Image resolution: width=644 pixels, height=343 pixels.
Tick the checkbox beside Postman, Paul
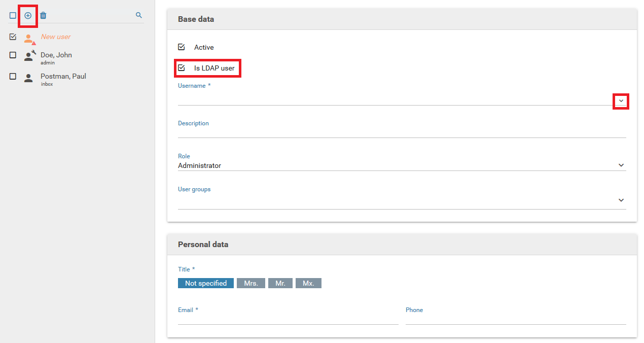(x=13, y=77)
